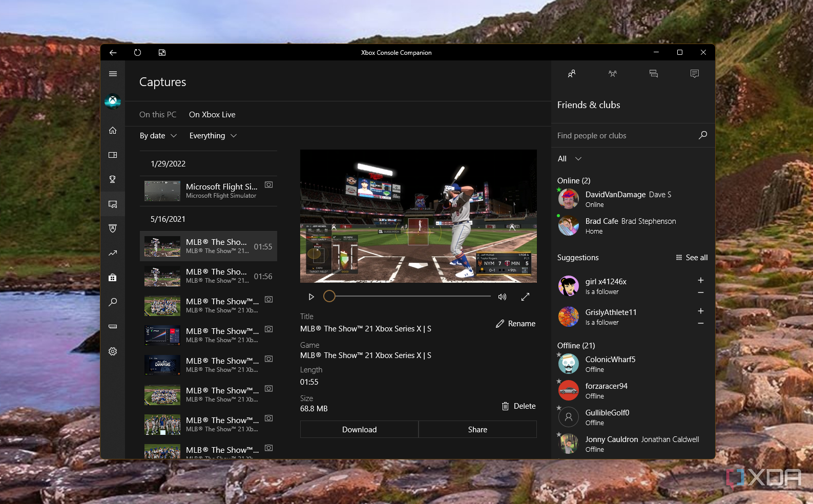
Task: Refresh the page with the reload icon
Action: [x=137, y=53]
